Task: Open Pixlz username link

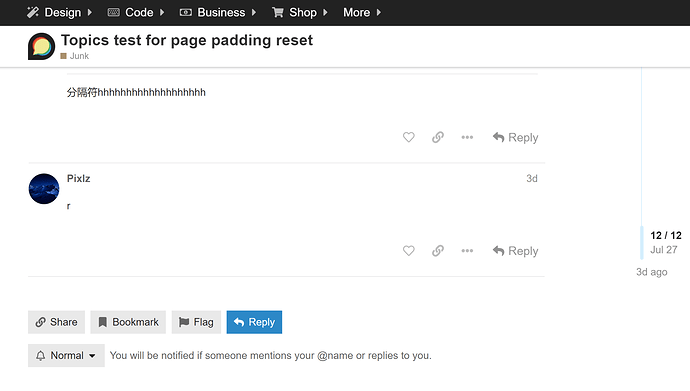Action: [x=79, y=179]
